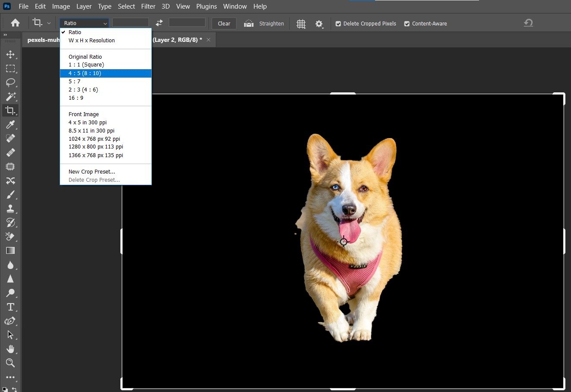571x392 pixels.
Task: Select the Rectangular Marquee tool
Action: point(10,69)
